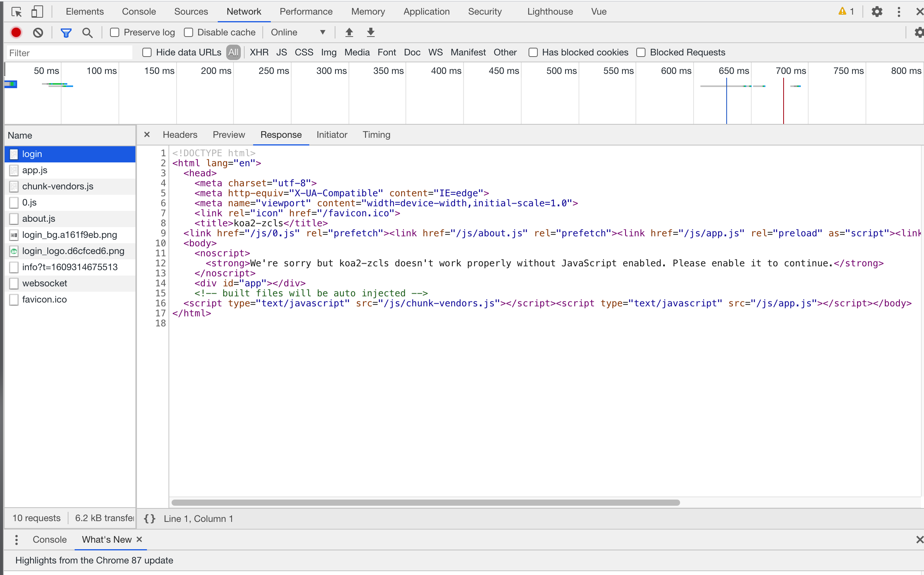Screen dimensions: 924x575
Task: Pretty print response with curly braces icon
Action: pos(150,518)
